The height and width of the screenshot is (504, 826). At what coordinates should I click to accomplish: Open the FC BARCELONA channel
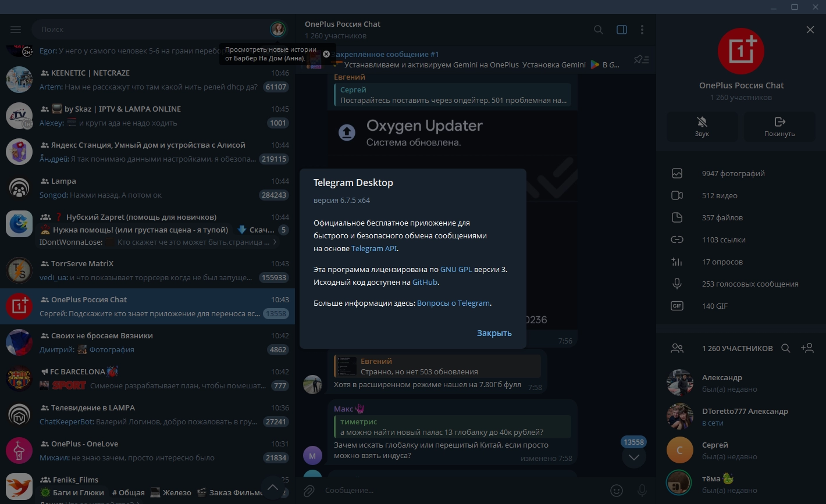(x=147, y=378)
